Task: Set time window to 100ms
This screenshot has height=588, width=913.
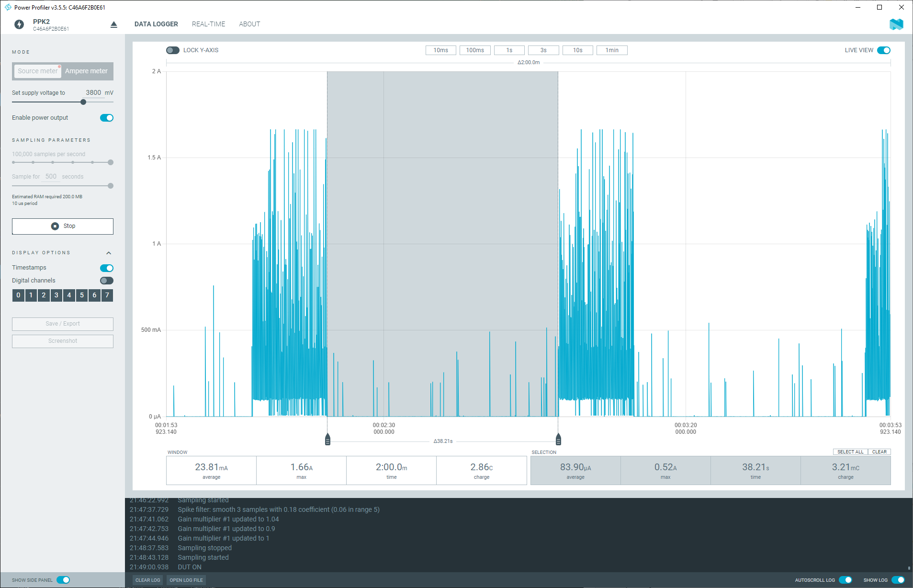Action: [475, 50]
